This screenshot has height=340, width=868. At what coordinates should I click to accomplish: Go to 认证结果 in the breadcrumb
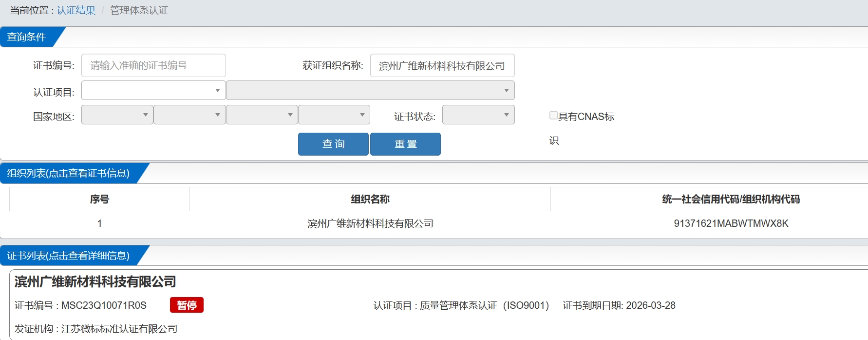point(76,10)
